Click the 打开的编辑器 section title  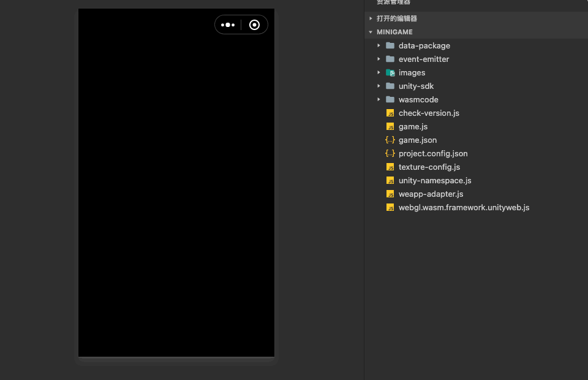coord(397,18)
